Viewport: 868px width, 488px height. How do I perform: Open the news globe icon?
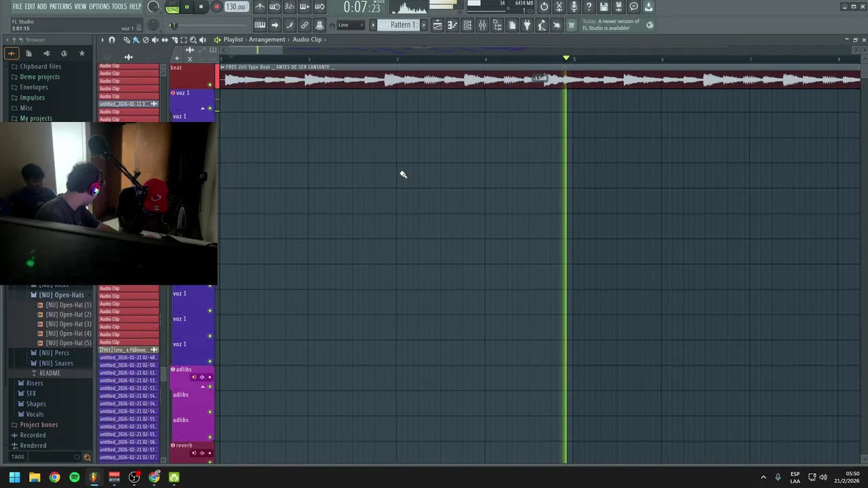(650, 25)
